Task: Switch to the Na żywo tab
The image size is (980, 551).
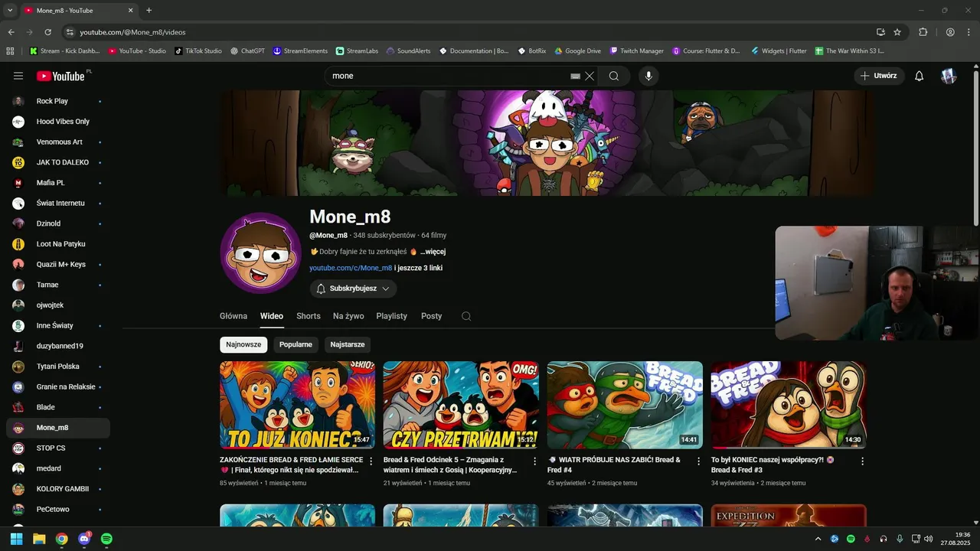Action: tap(348, 316)
